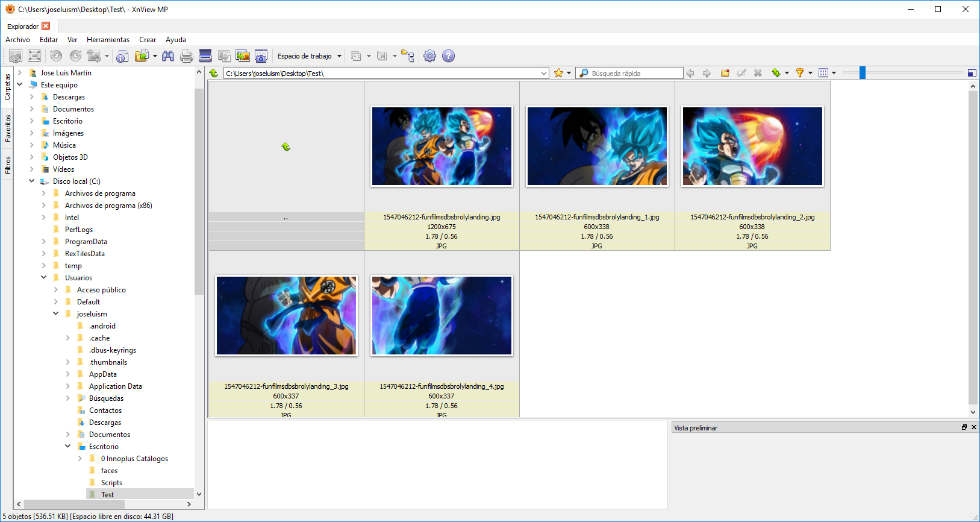Click the filter funnel icon
Screen dimensions: 980x522
tap(800, 73)
